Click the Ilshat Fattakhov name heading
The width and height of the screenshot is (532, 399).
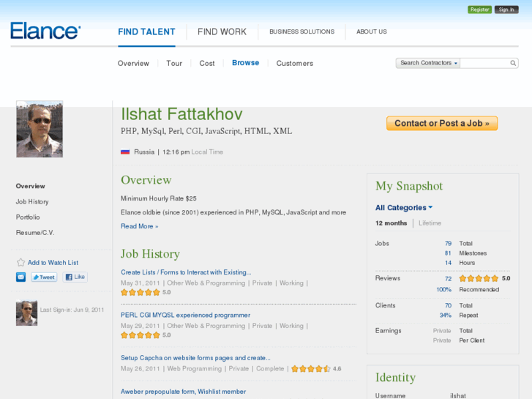(x=181, y=114)
